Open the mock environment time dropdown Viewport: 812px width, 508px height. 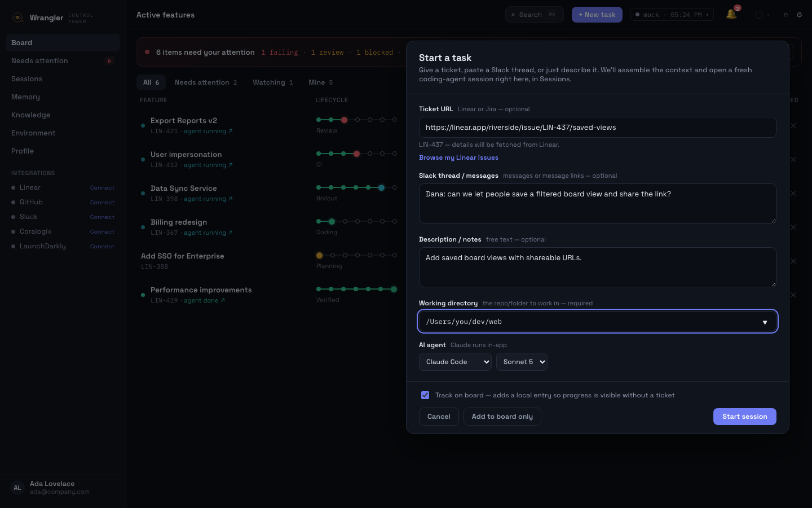pos(672,15)
